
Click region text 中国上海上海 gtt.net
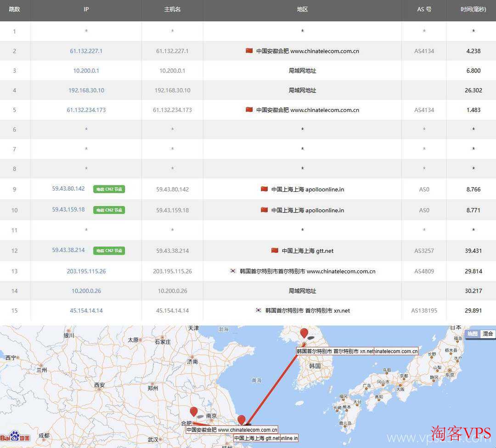(x=307, y=251)
